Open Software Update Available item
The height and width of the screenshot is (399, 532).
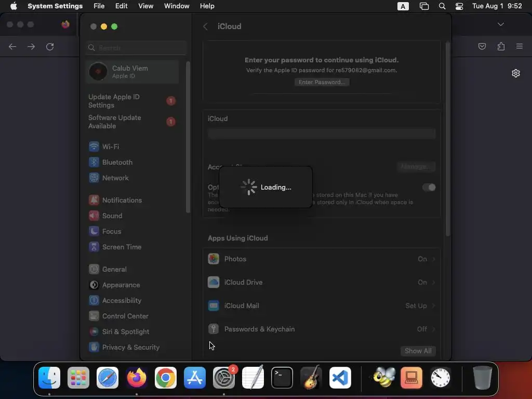pos(132,122)
